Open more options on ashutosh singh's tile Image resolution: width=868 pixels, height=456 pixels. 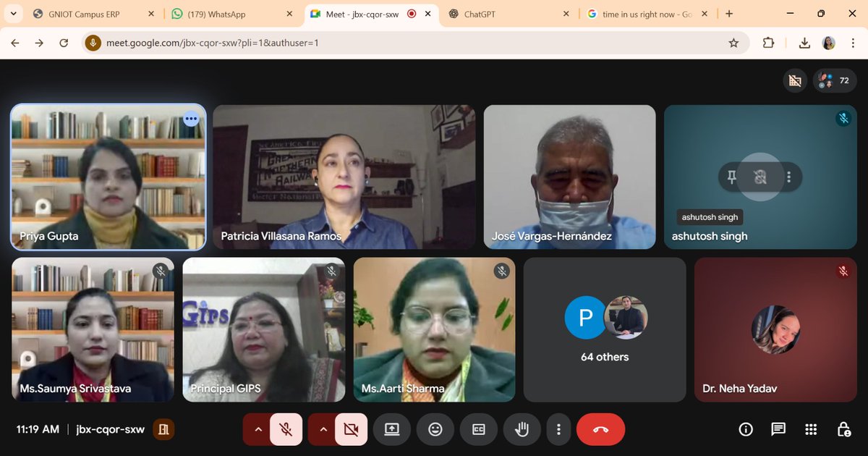[x=788, y=177]
